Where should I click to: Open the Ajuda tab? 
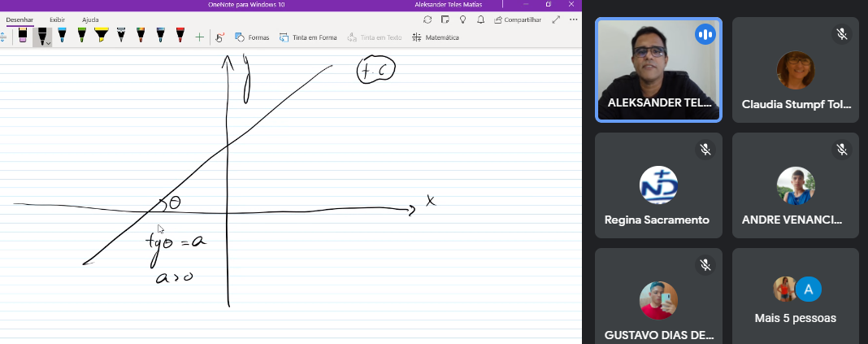(90, 19)
